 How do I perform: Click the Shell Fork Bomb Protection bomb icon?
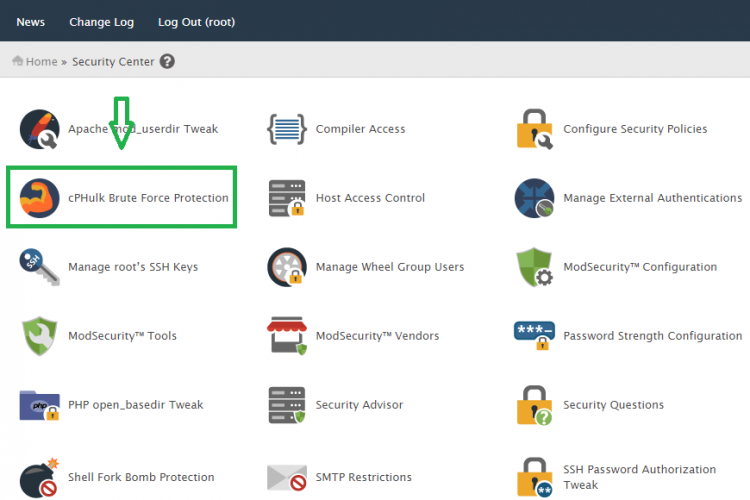[x=39, y=478]
